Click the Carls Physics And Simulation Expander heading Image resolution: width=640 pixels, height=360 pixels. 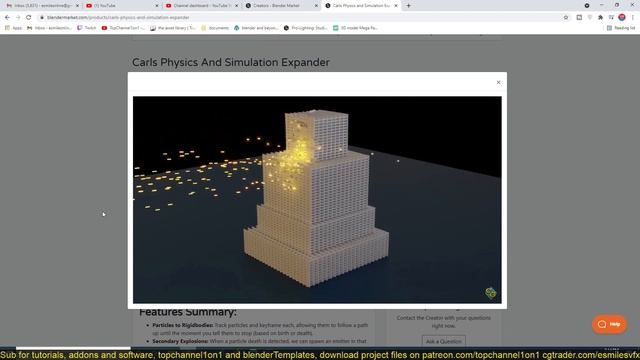[x=231, y=62]
